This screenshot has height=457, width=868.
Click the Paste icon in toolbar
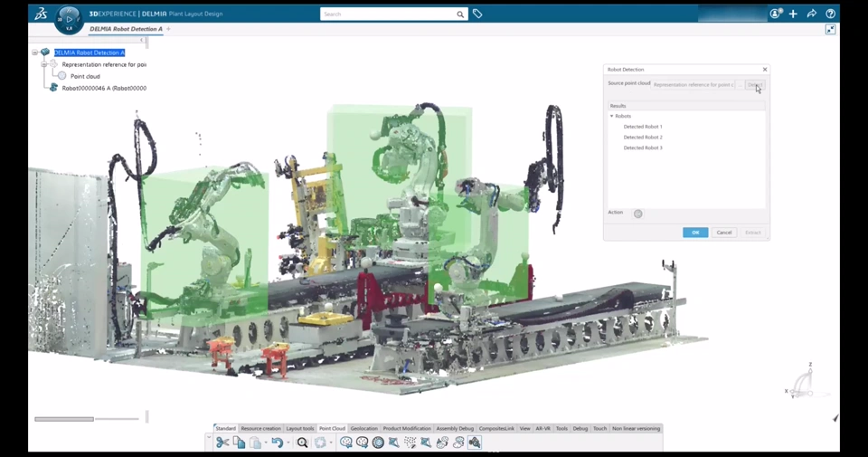coord(255,442)
